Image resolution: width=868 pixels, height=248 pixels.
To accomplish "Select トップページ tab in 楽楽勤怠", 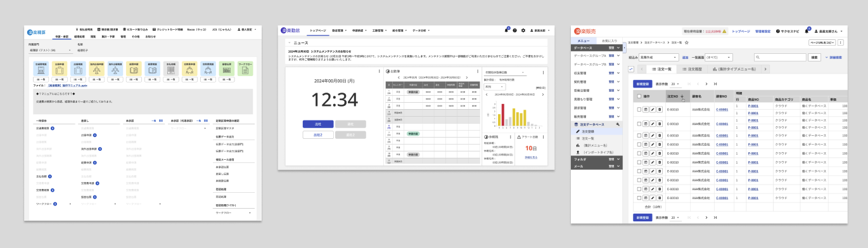I will tap(318, 30).
